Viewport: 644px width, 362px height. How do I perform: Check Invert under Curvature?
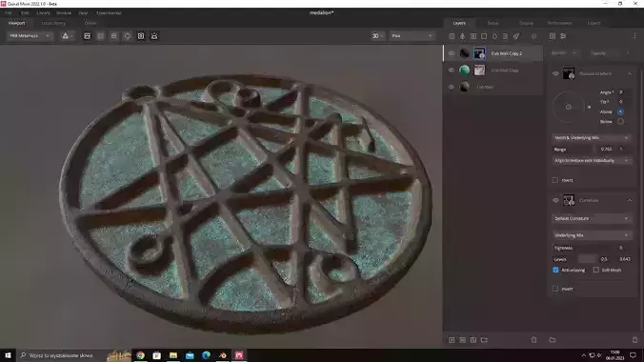point(555,289)
